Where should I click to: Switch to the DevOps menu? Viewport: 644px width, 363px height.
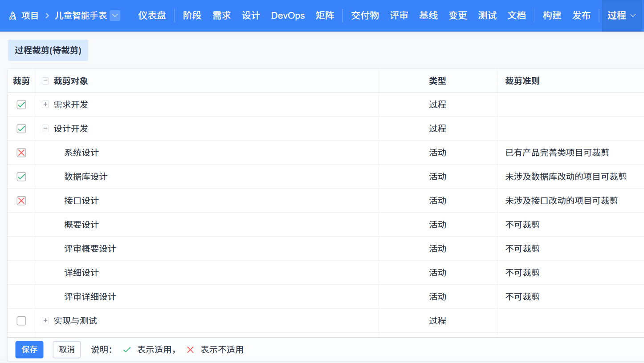point(288,16)
